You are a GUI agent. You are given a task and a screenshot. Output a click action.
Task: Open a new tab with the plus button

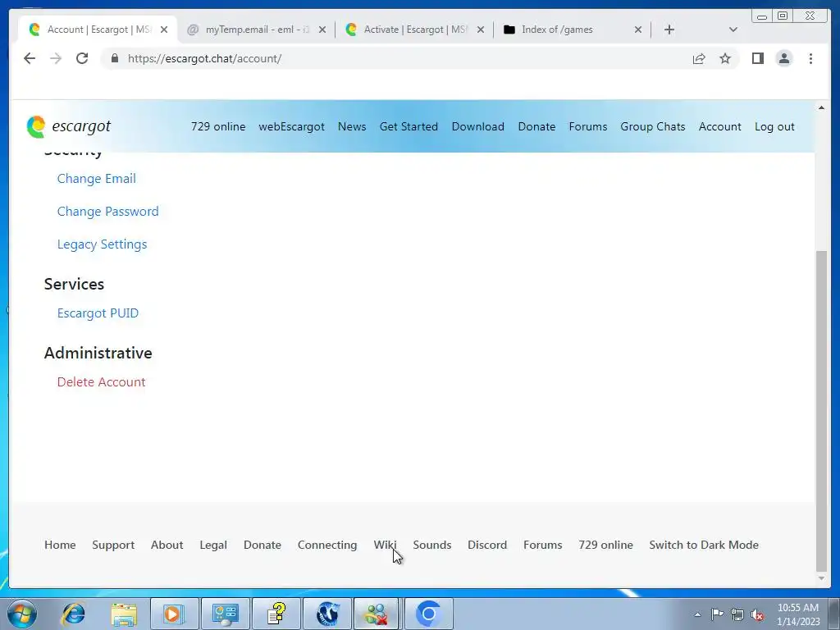[x=669, y=30]
